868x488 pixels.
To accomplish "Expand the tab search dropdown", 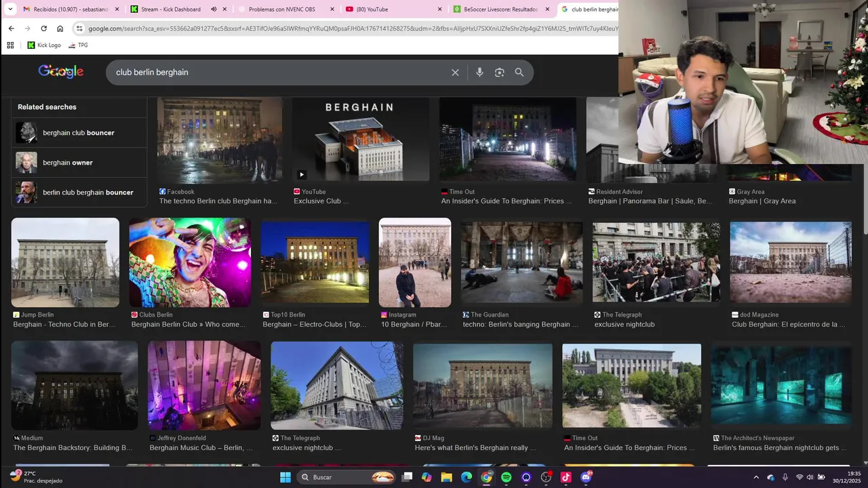I will pos(9,9).
